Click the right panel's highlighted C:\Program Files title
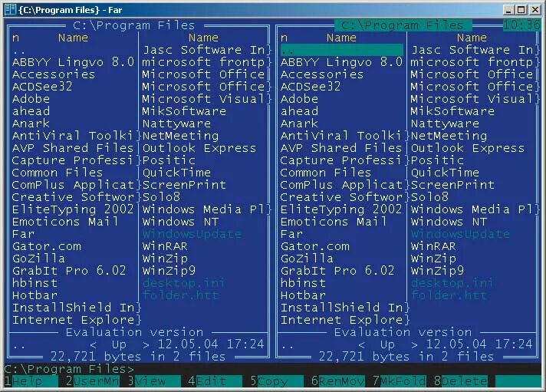The height and width of the screenshot is (392, 546). 403,25
